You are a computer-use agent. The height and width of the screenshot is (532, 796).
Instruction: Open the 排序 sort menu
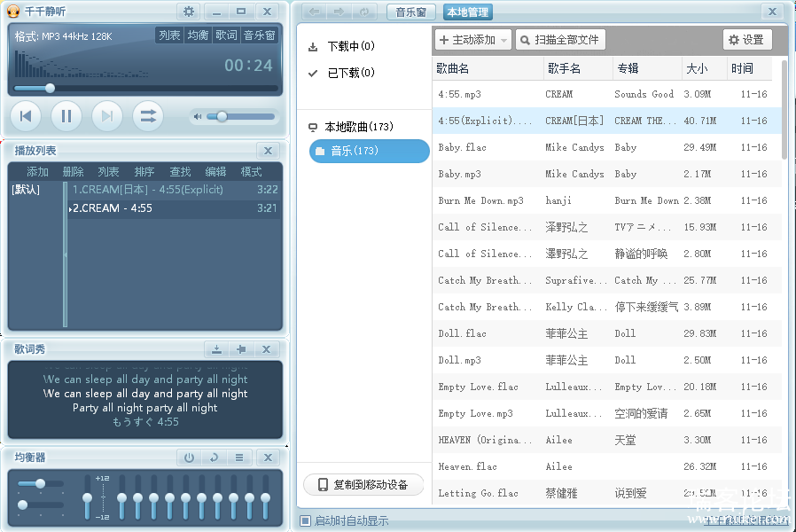(x=144, y=172)
